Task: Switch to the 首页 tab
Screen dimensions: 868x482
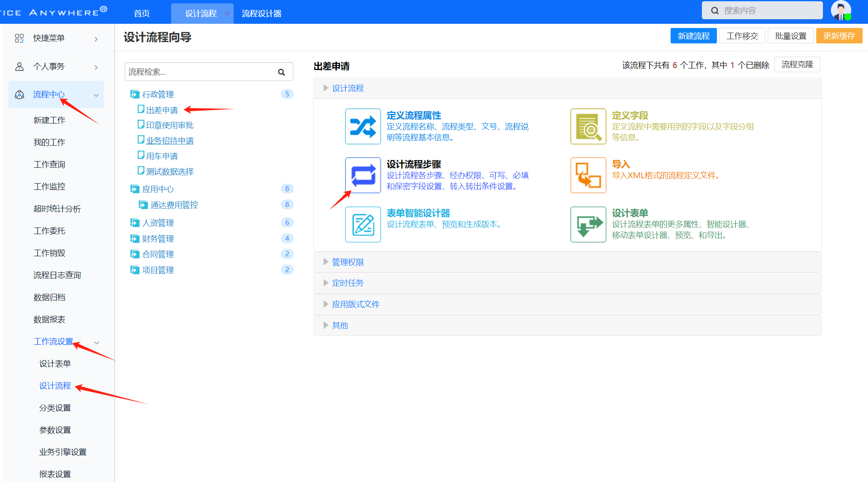Action: pyautogui.click(x=142, y=13)
